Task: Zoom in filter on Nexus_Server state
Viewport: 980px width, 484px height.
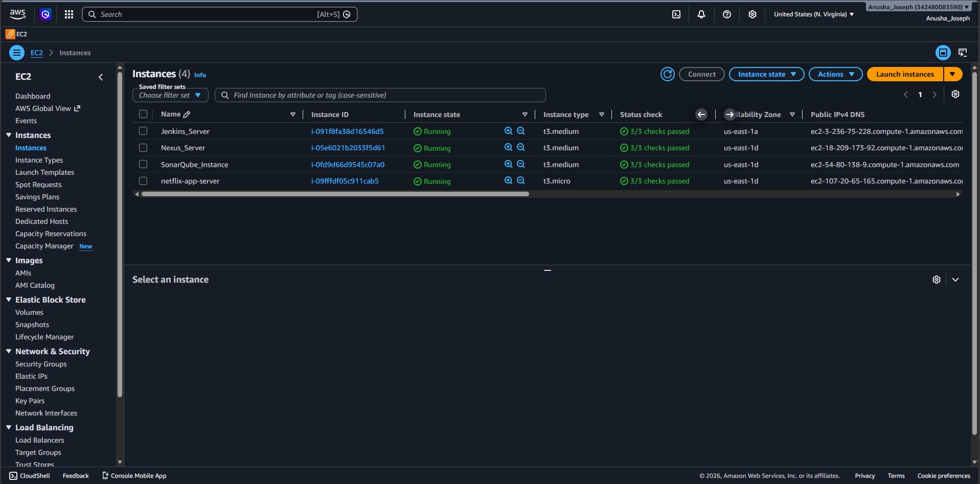Action: click(x=508, y=147)
